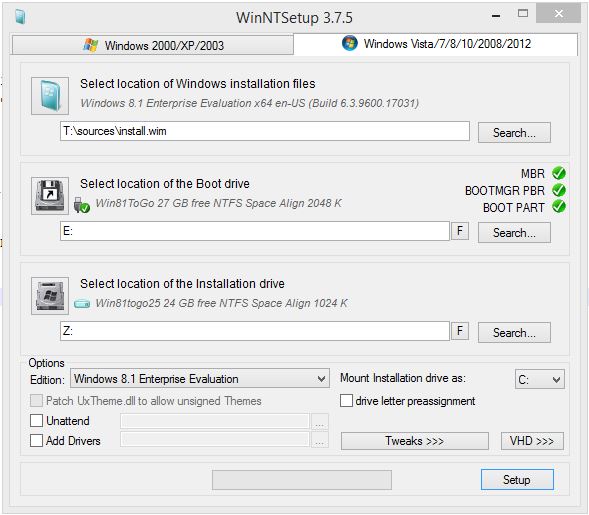The height and width of the screenshot is (515, 589).
Task: Click the Windows installation files source icon
Action: click(x=50, y=96)
